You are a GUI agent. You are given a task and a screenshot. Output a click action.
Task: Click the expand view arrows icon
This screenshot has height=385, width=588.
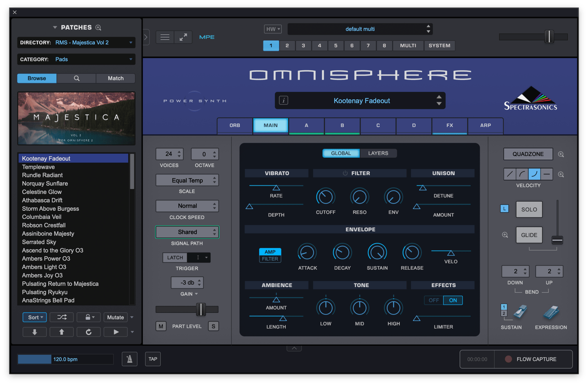point(183,37)
